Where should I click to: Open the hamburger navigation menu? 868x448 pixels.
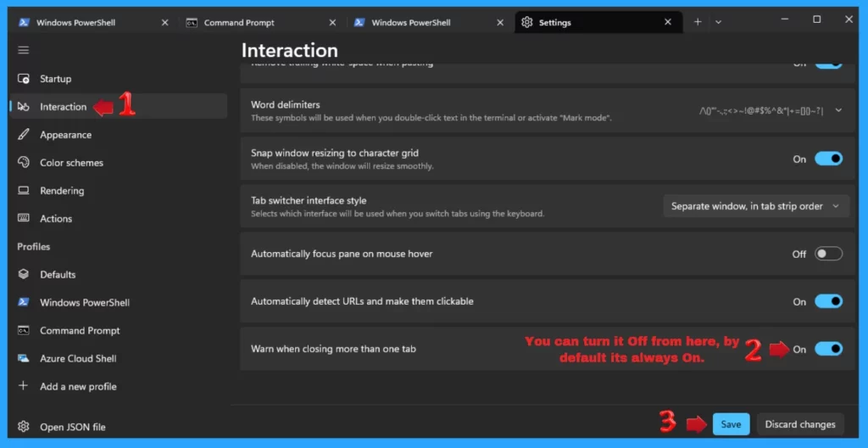coord(23,50)
